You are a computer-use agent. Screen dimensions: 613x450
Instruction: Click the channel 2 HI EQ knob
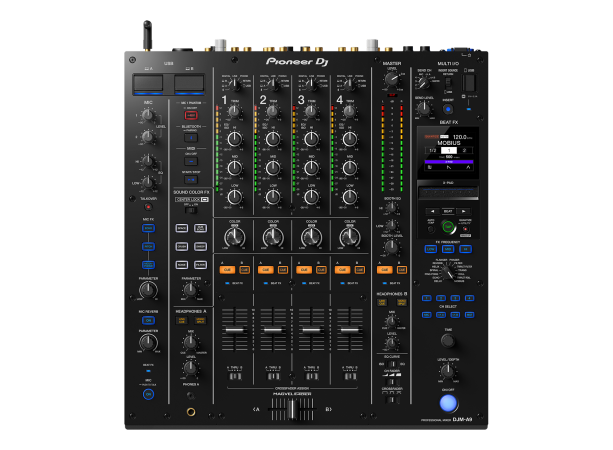click(x=273, y=139)
